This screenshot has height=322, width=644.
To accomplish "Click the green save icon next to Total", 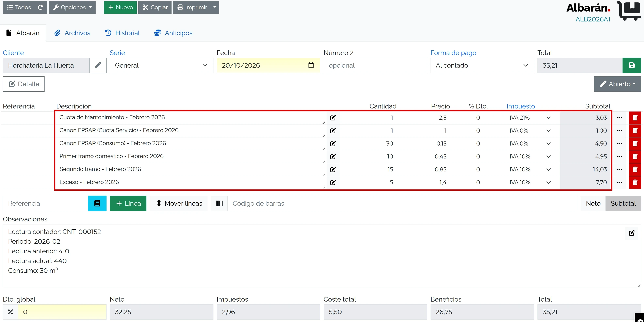I will 632,65.
